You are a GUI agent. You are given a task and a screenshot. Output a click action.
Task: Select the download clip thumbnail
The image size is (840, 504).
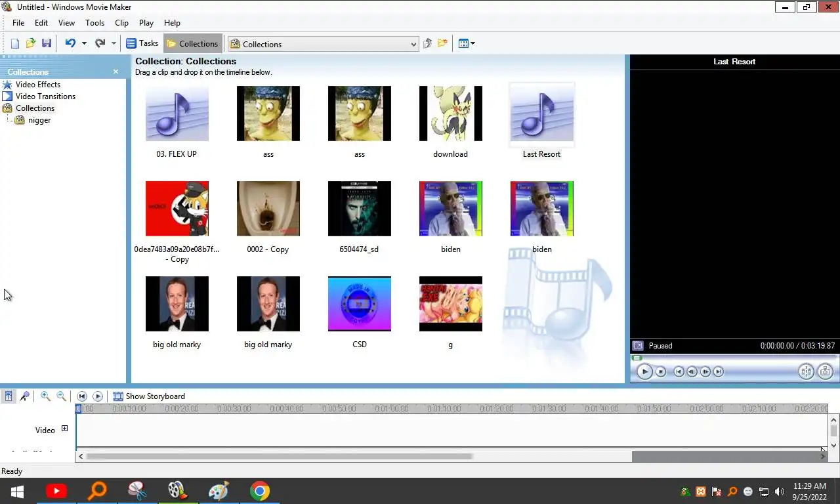(451, 114)
